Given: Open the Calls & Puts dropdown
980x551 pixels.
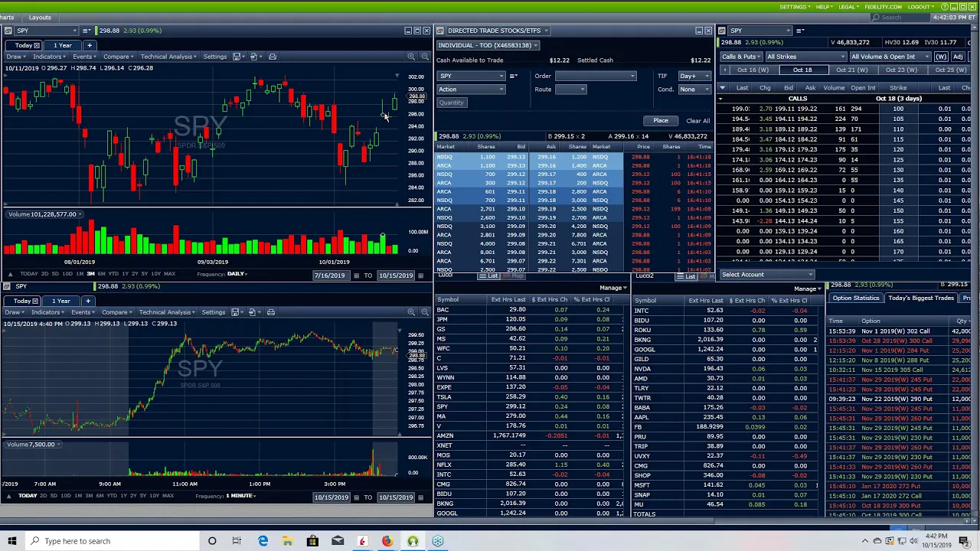Looking at the screenshot, I should pos(741,57).
